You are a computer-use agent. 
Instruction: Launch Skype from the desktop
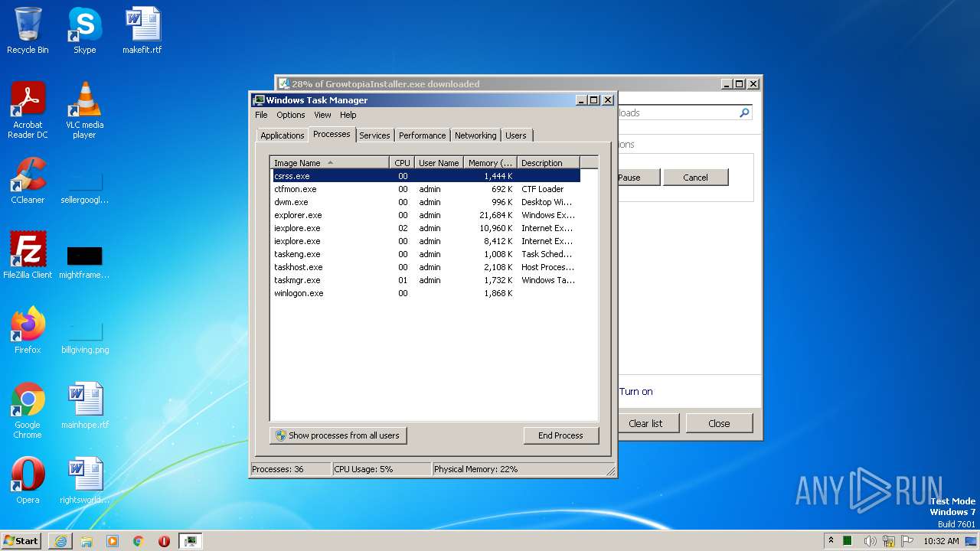point(84,31)
